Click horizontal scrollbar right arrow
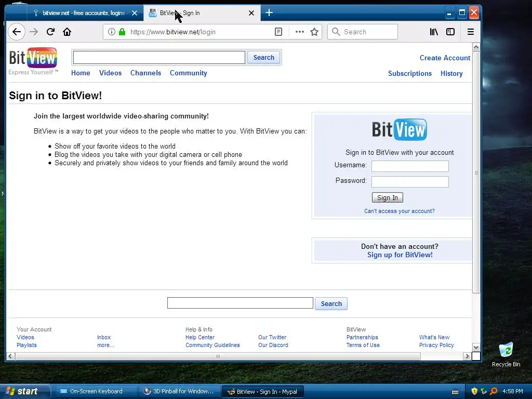Viewport: 532px width, 399px height. pos(467,356)
